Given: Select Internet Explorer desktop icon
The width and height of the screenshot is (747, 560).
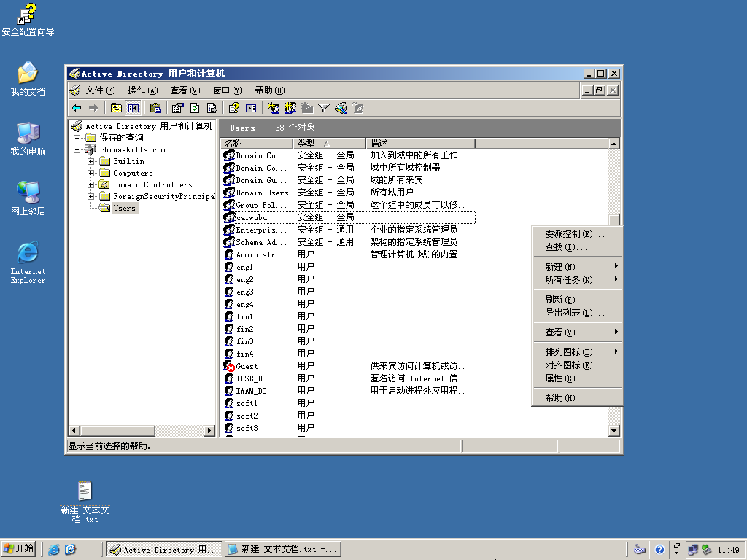Looking at the screenshot, I should click(28, 262).
